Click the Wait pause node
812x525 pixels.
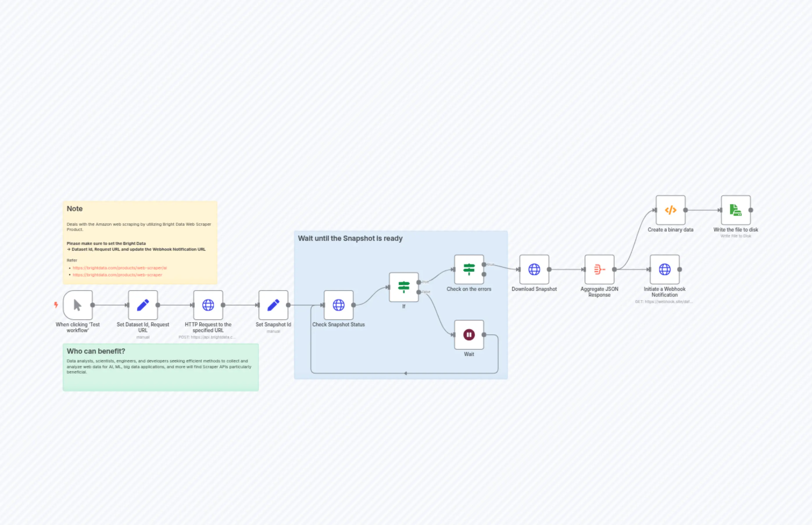tap(469, 334)
